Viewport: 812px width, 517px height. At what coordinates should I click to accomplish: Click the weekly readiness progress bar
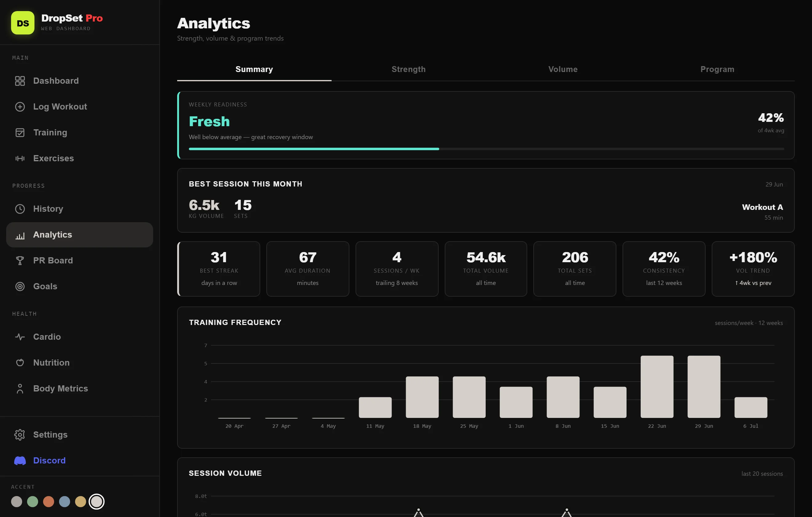coord(486,149)
